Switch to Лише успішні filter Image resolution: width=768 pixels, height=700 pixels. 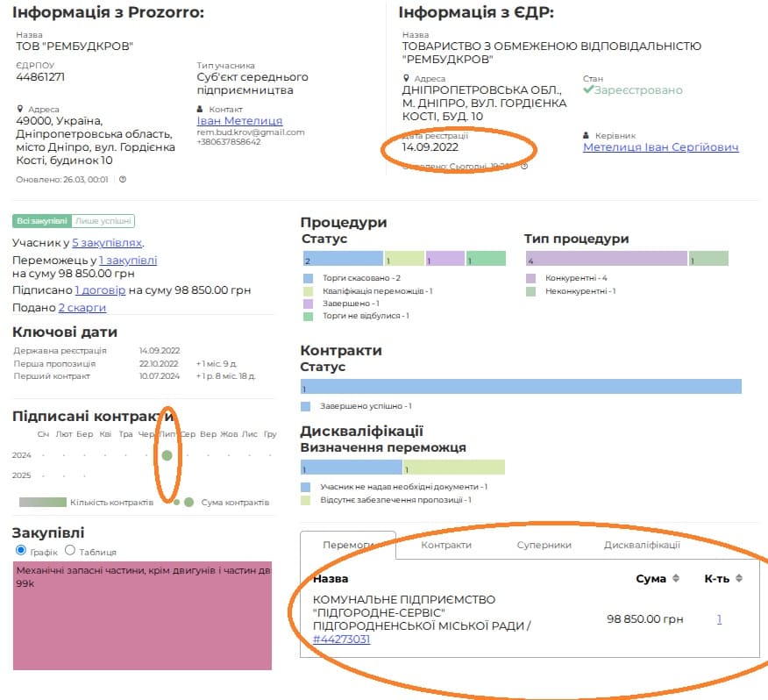tap(103, 221)
